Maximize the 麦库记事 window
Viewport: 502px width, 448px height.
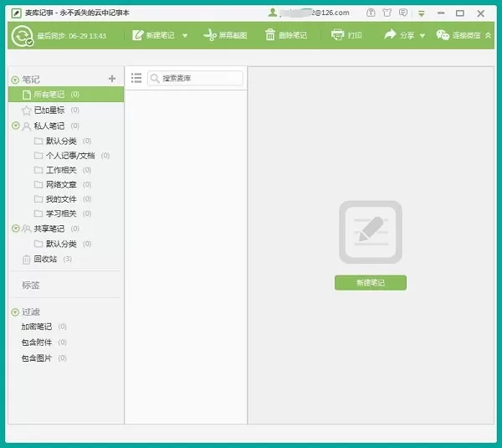[460, 13]
